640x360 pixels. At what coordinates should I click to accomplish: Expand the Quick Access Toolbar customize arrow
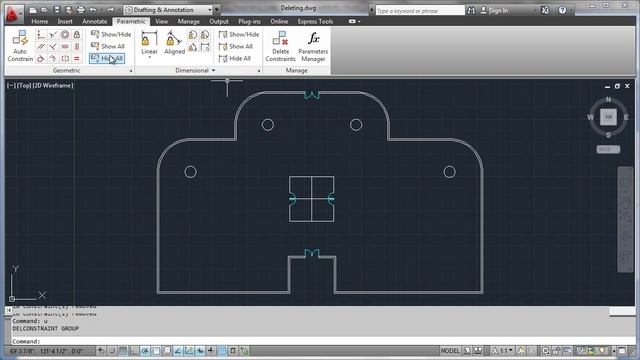[x=217, y=10]
